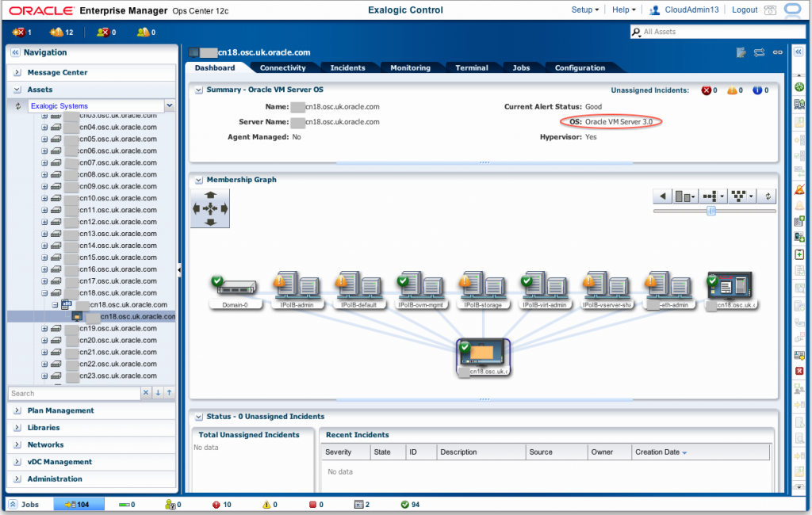Select the IPoIB-ovm-mgmt network node

[x=420, y=290]
